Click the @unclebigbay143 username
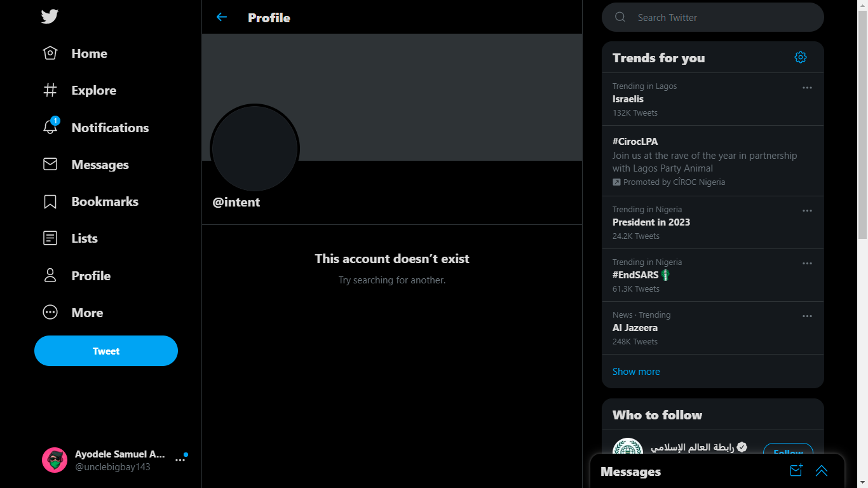Screen dimensions: 868x488 click(112, 467)
